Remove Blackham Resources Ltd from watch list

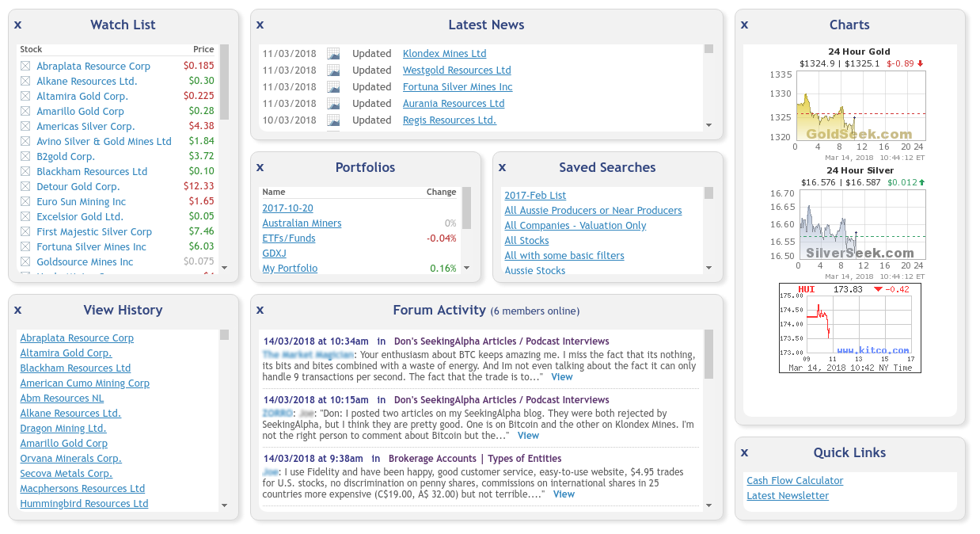[x=25, y=172]
